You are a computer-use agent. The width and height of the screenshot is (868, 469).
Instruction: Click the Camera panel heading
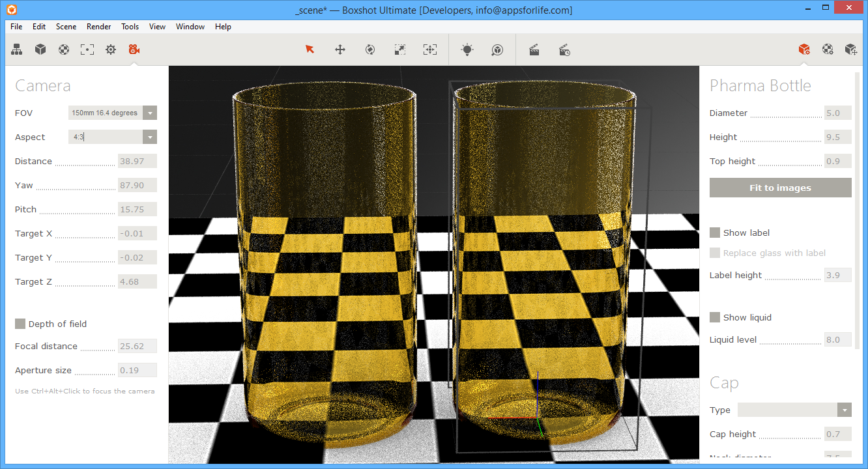42,86
